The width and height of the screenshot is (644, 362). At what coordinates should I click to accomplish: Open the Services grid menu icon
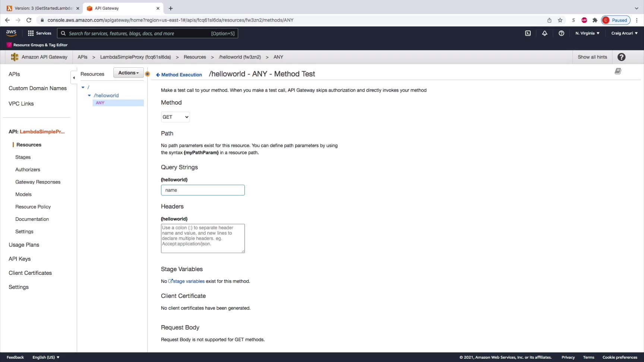pos(31,33)
